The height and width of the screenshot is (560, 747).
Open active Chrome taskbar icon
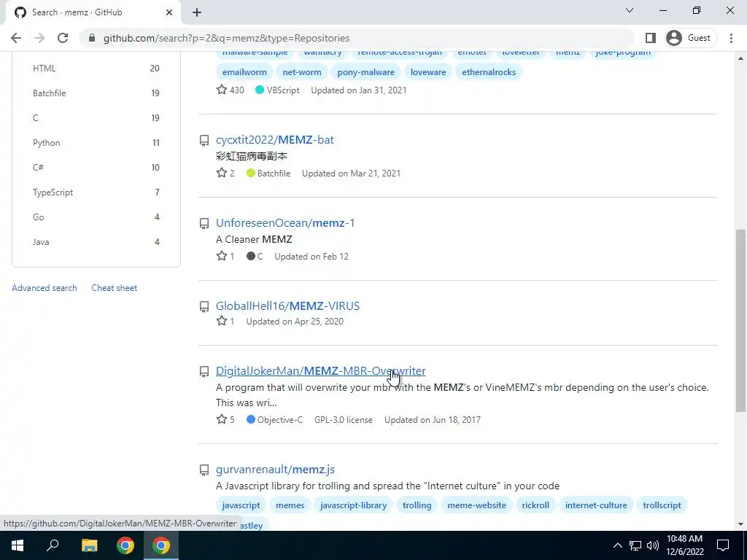pos(161,545)
